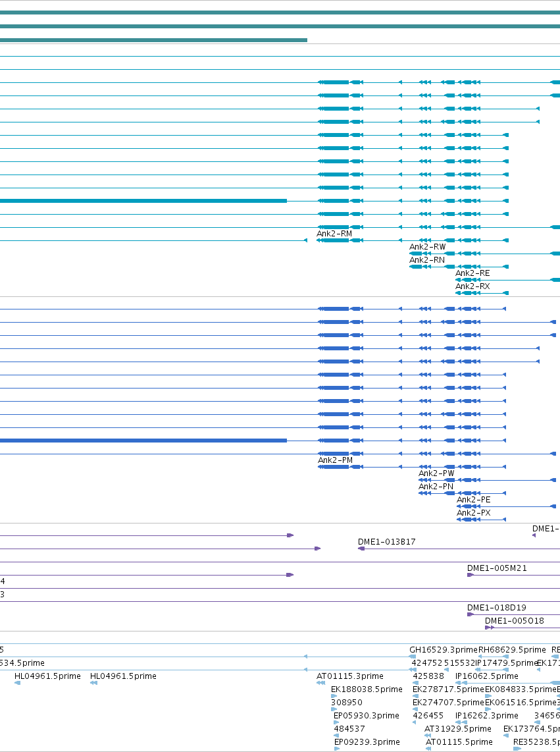Select the 425838 feature label
Image resolution: width=560 pixels, height=752 pixels.
pos(428,676)
